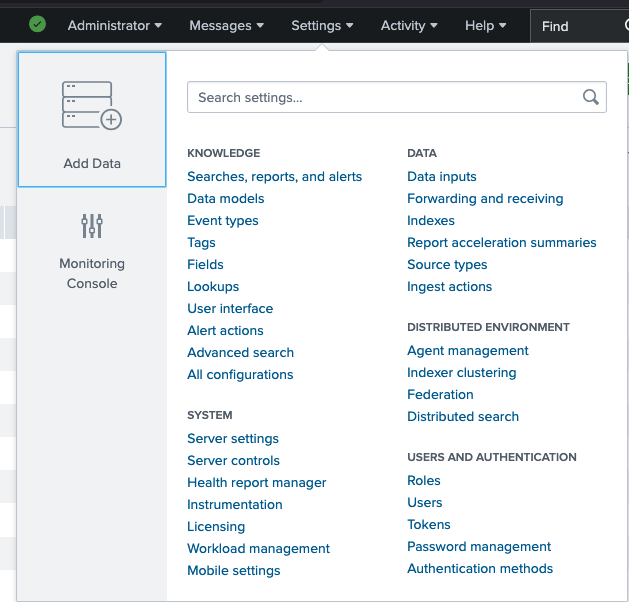Type in the Search settings field
This screenshot has width=629, height=602.
385,98
